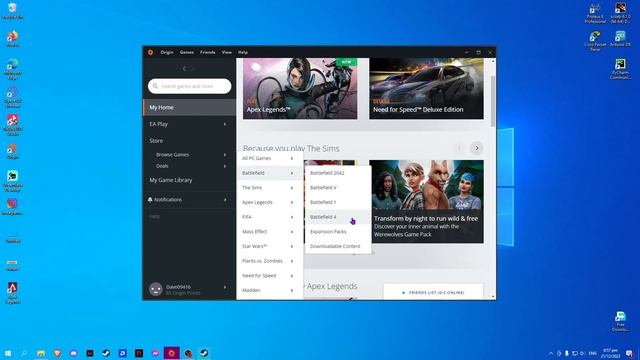Viewport: 640px width, 360px height.
Task: Select The Sims in flyout menu
Action: point(269,188)
